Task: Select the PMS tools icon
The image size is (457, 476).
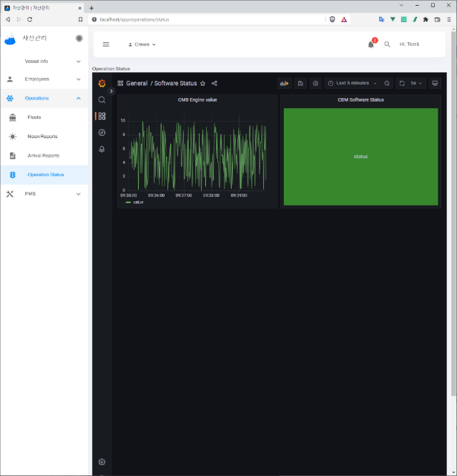Action: click(x=10, y=194)
